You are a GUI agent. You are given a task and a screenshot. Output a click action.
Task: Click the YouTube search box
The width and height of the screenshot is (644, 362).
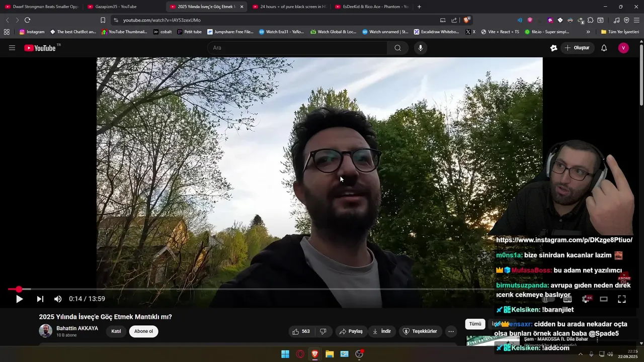click(x=297, y=48)
